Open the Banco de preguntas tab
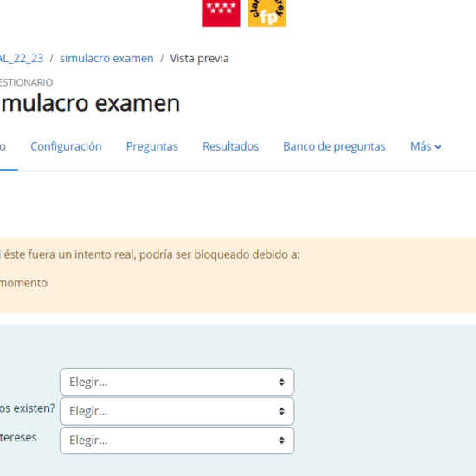The image size is (476, 476). 334,146
